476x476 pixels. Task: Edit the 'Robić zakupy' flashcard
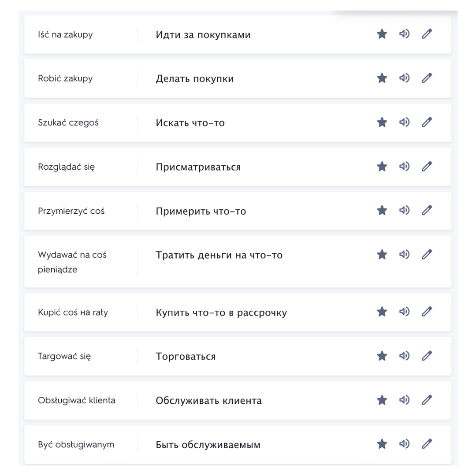coord(427,78)
